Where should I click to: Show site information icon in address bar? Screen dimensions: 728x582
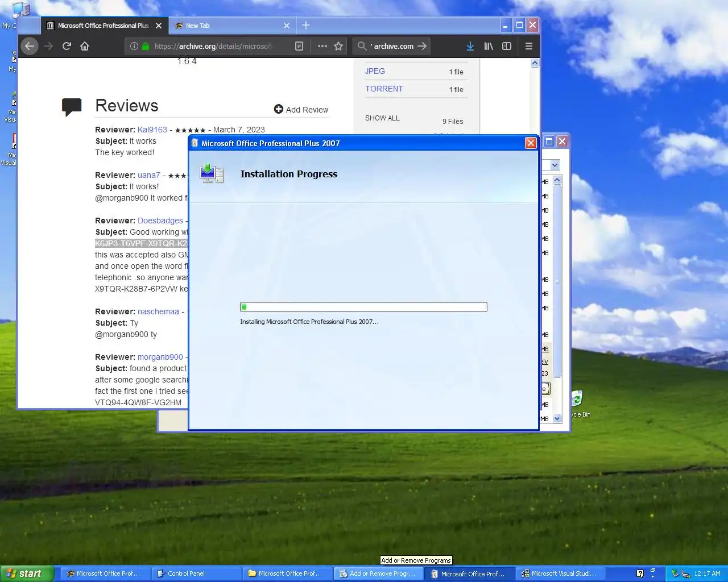pyautogui.click(x=134, y=46)
